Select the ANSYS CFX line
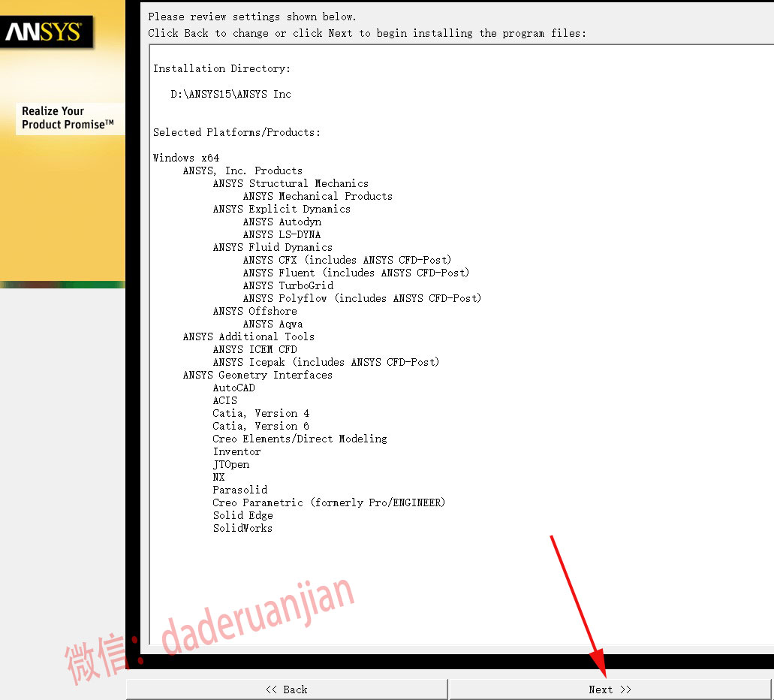The height and width of the screenshot is (700, 774). (347, 260)
